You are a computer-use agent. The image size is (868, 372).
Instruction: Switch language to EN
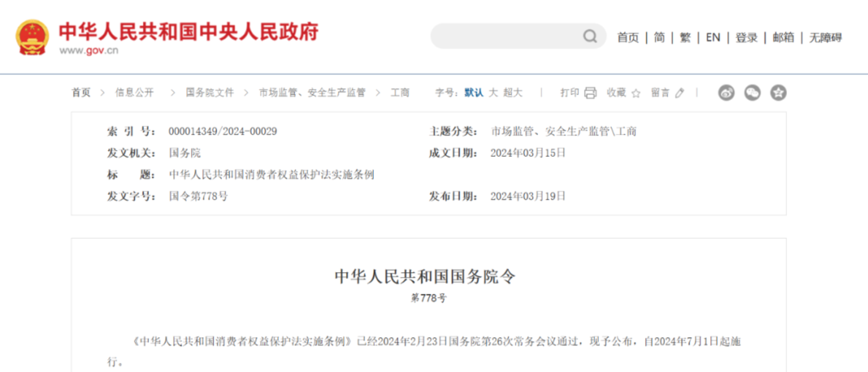click(x=713, y=38)
